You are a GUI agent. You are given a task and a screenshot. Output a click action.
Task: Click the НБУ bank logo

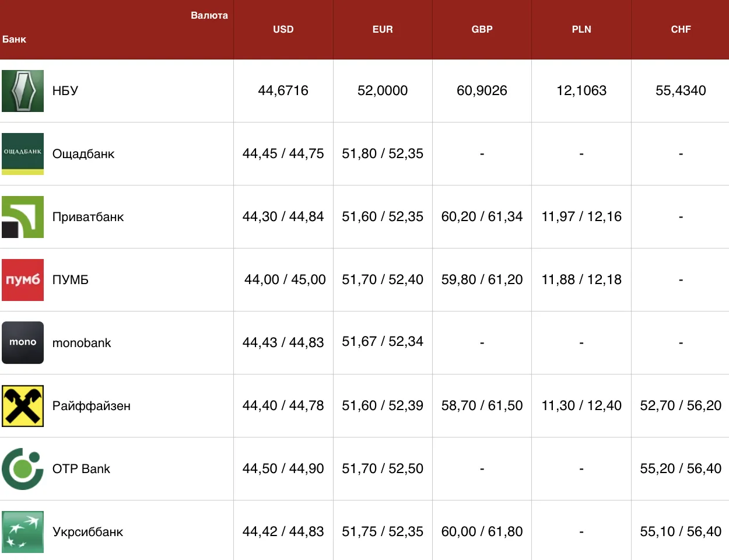tap(23, 91)
